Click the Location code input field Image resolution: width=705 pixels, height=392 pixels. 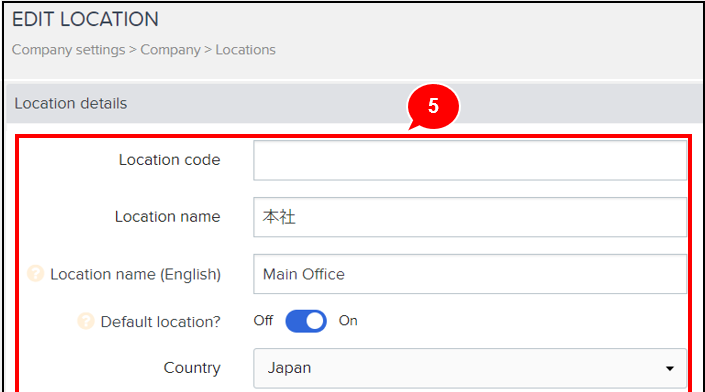point(470,160)
